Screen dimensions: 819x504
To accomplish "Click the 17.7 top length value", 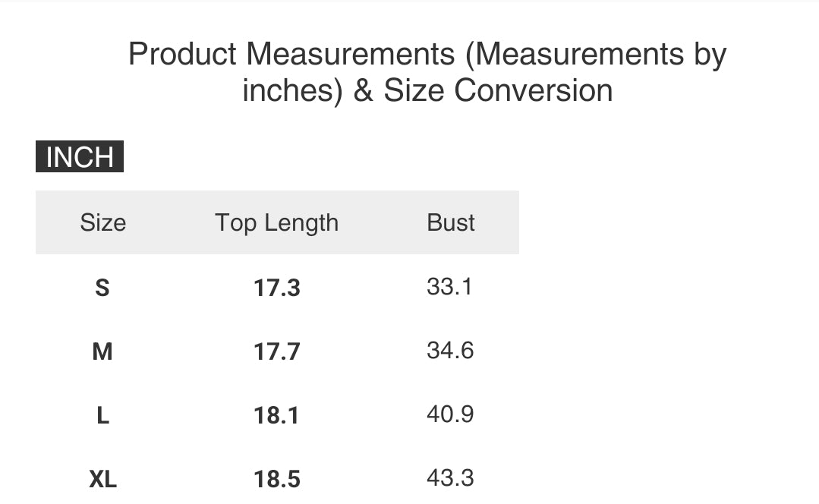I will pos(277,351).
